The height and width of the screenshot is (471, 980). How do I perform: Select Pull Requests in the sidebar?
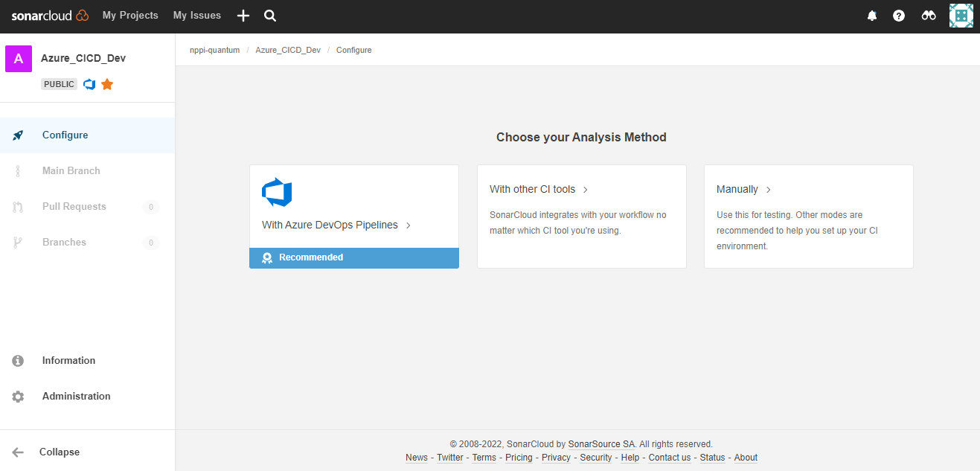[87, 207]
